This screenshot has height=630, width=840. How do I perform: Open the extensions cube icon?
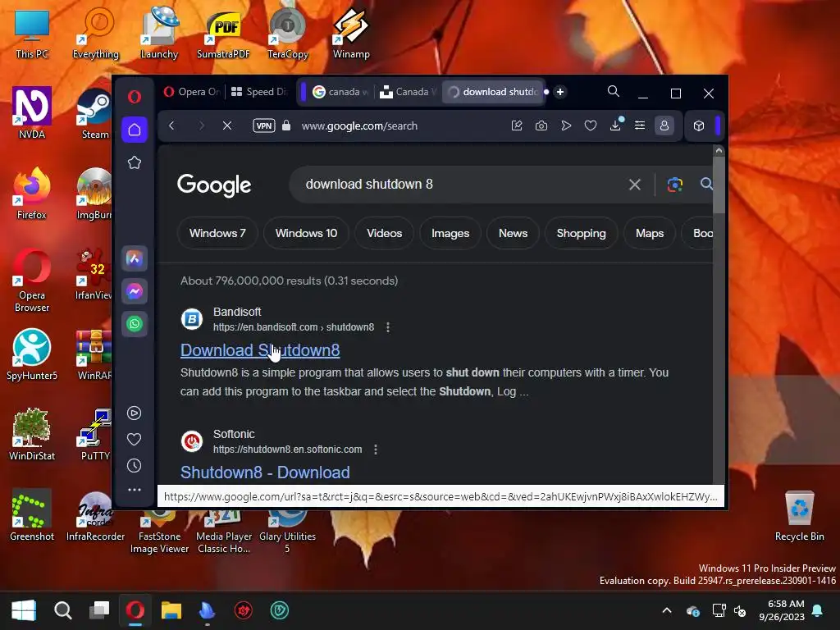pyautogui.click(x=699, y=126)
